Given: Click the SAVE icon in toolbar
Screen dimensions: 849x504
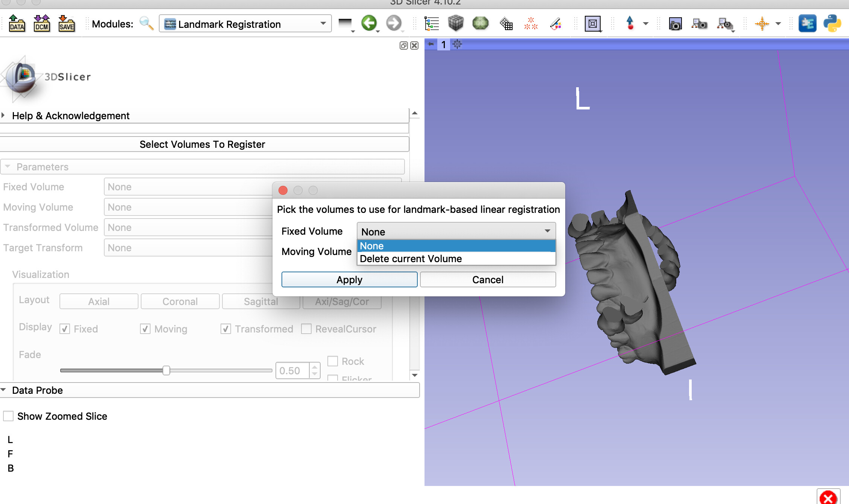Looking at the screenshot, I should click(x=66, y=24).
